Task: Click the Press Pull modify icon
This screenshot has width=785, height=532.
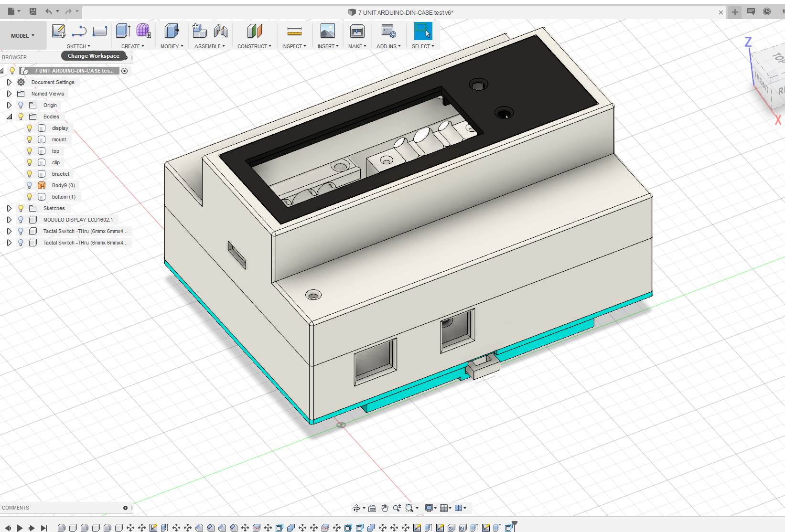Action: tap(172, 31)
